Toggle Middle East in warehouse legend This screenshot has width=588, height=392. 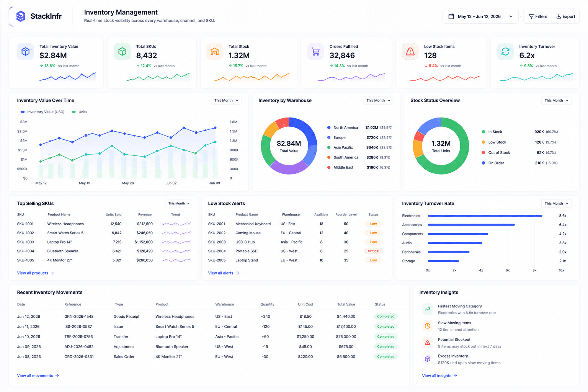click(x=340, y=167)
